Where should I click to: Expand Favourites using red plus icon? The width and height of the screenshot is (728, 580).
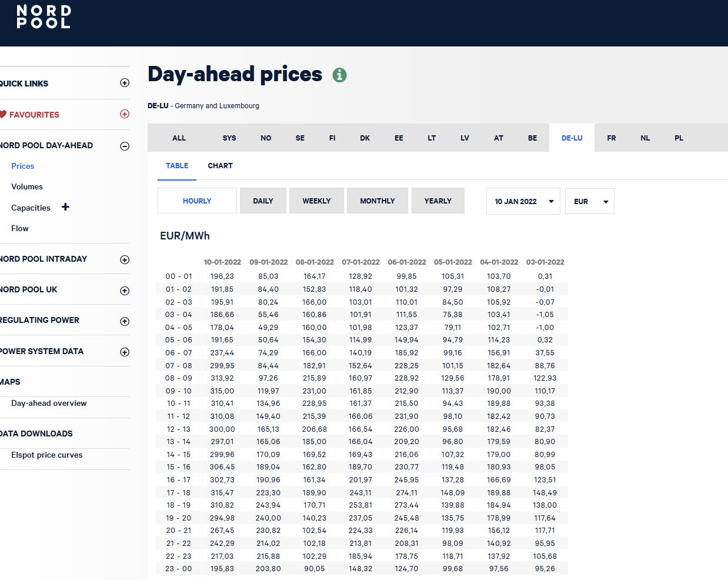click(x=125, y=114)
